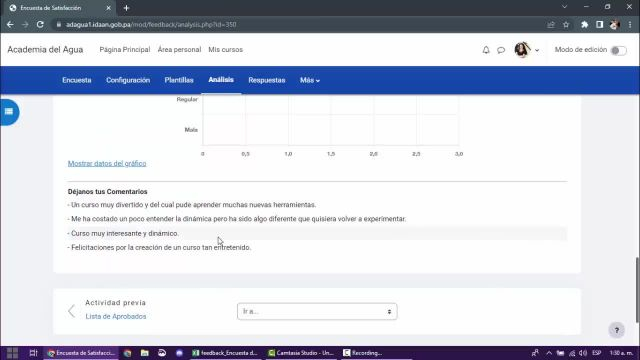Click the 'Déjanos tus Comentarios' heading
Viewport: 640px width, 360px height.
[x=107, y=191]
